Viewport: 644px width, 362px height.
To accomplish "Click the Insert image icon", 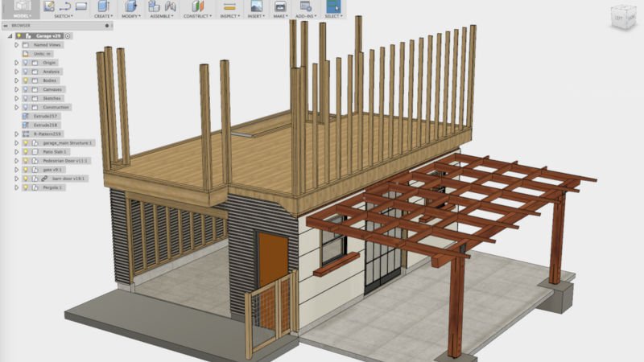I will pos(257,6).
